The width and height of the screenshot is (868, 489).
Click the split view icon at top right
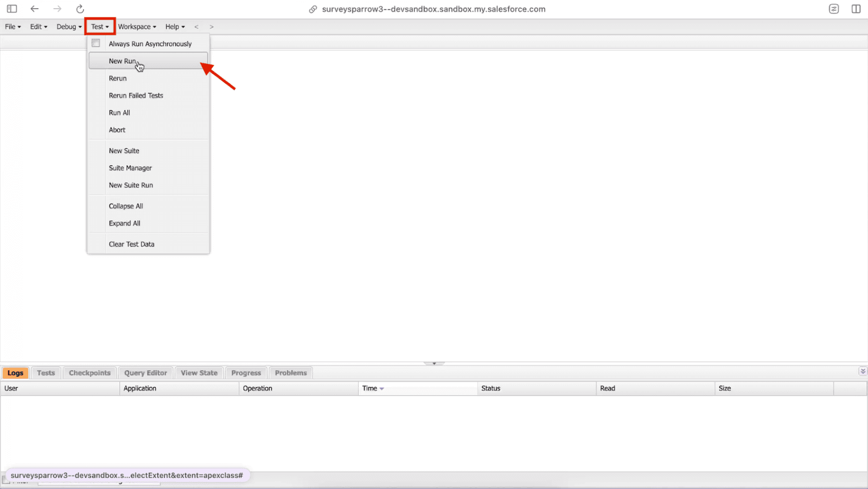[x=856, y=9]
